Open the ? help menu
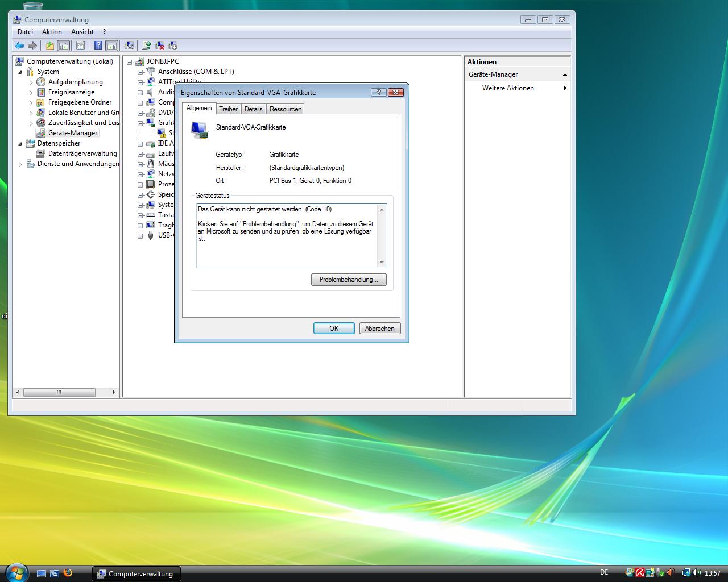This screenshot has height=582, width=728. (104, 32)
